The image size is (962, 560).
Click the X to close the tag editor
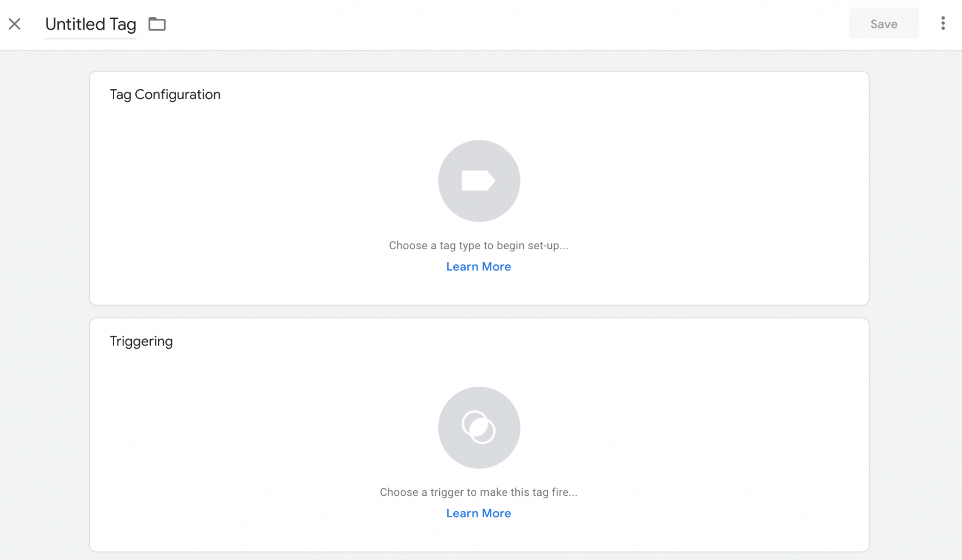pos(15,24)
